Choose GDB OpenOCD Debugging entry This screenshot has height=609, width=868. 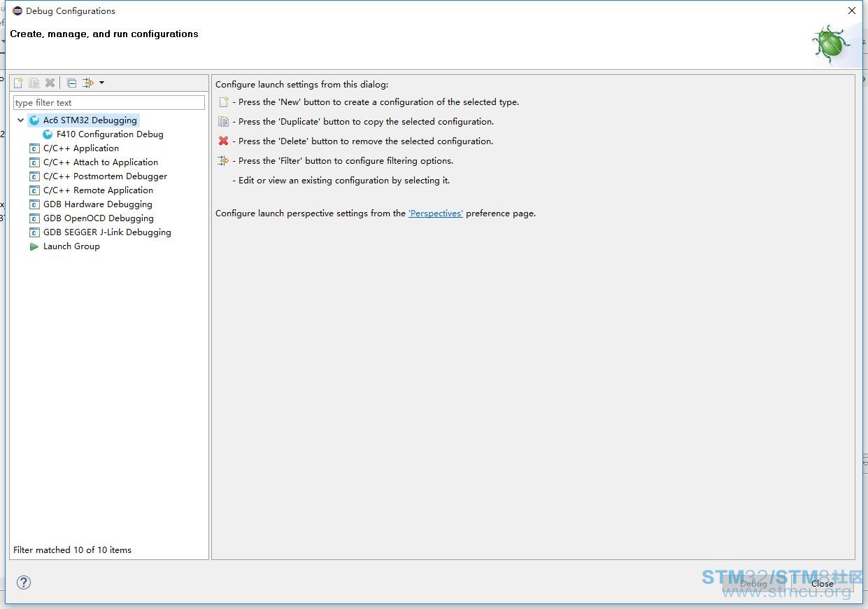pyautogui.click(x=98, y=218)
